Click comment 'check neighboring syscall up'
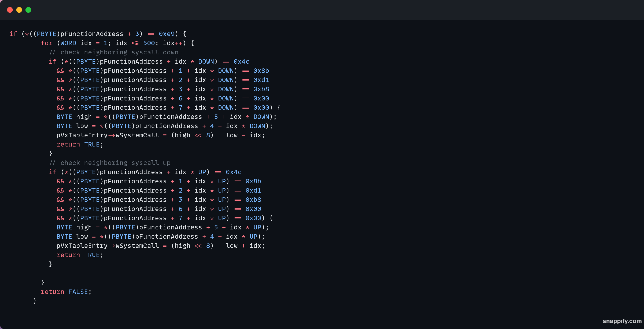Image resolution: width=644 pixels, height=329 pixels. [x=110, y=163]
